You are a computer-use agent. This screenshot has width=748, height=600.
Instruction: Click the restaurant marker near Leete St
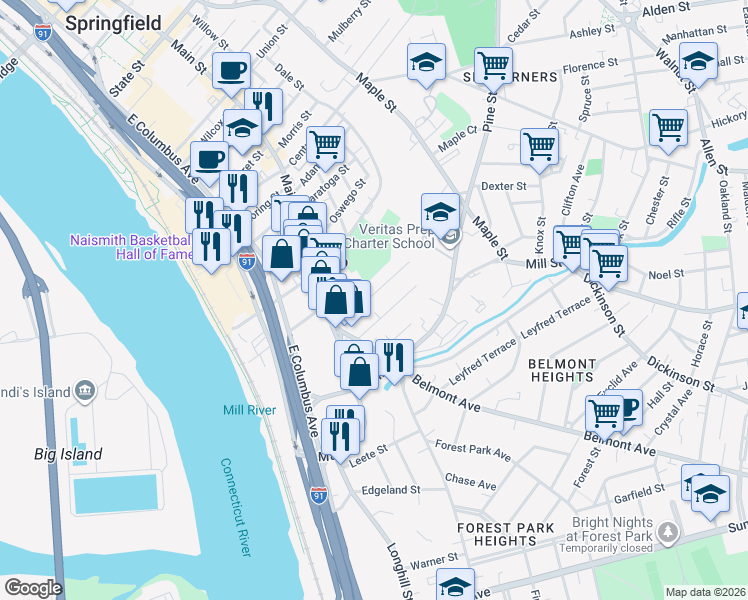(340, 438)
